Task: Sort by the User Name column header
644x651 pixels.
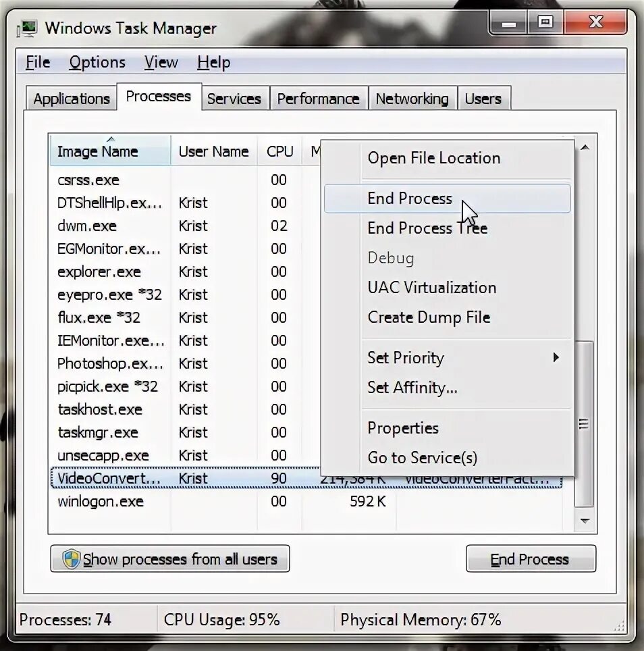Action: pyautogui.click(x=214, y=151)
